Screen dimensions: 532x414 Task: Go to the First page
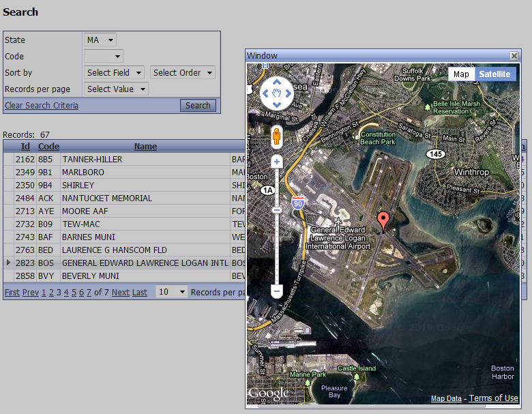12,292
